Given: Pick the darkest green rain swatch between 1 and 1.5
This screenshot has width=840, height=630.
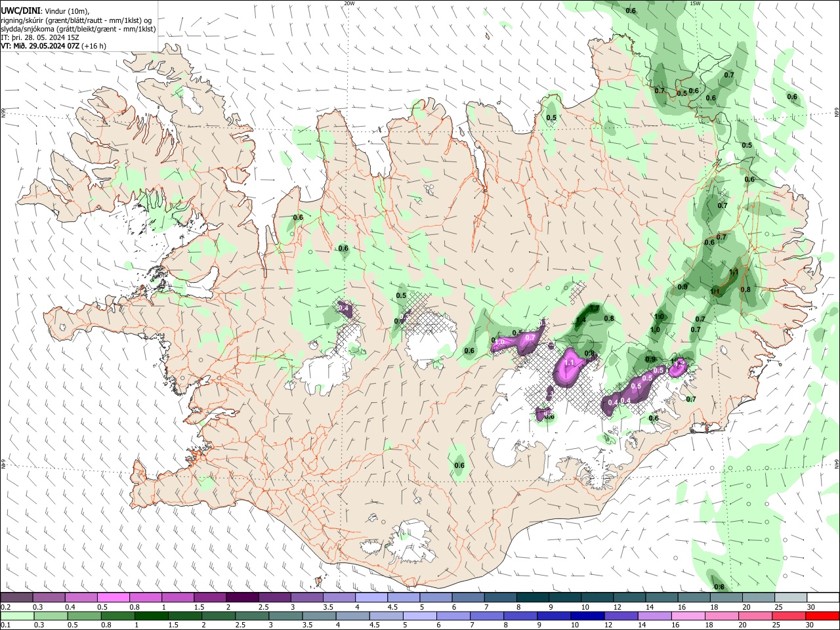Looking at the screenshot, I should pyautogui.click(x=151, y=616).
